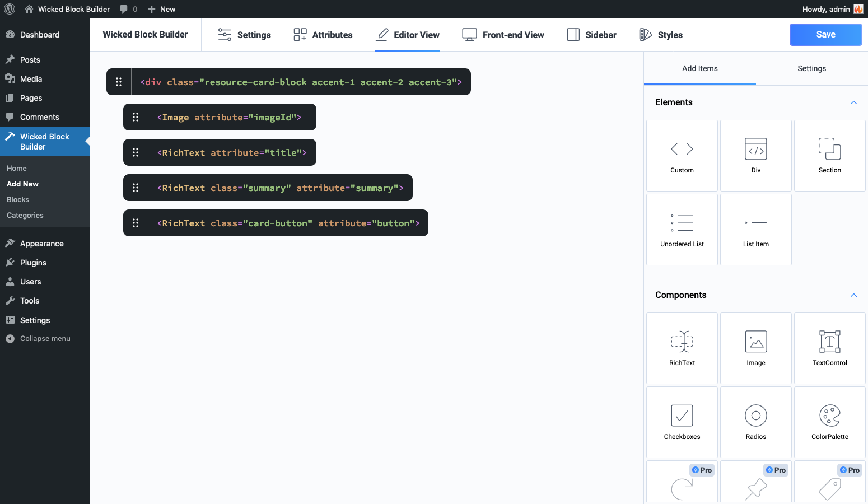
Task: Add a RichText component
Action: (x=682, y=348)
